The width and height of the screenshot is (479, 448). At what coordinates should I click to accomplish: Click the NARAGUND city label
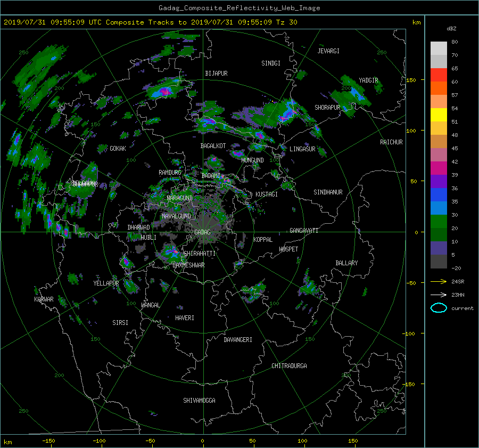(180, 198)
